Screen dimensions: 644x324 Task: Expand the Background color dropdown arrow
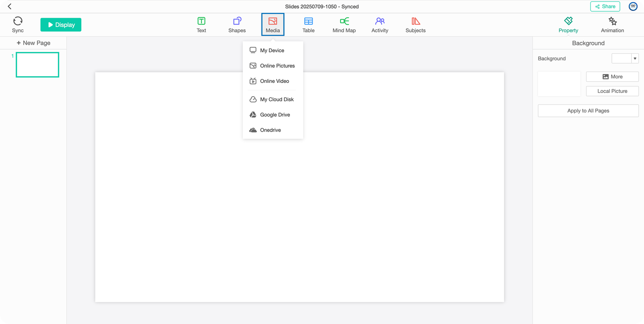click(x=635, y=59)
